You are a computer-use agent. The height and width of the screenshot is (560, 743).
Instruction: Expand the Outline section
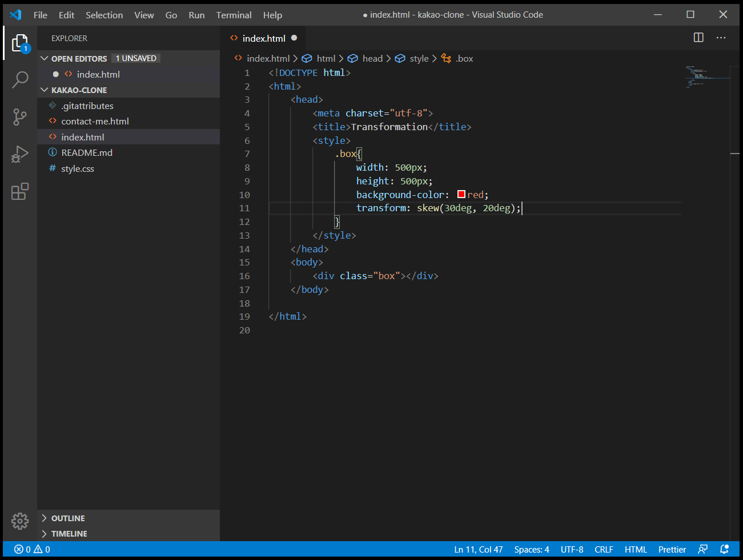[45, 518]
